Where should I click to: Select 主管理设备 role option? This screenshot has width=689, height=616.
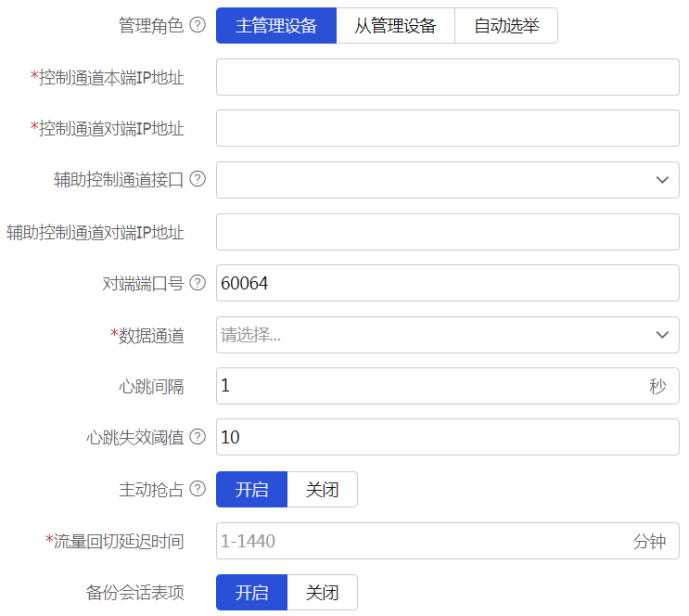276,26
